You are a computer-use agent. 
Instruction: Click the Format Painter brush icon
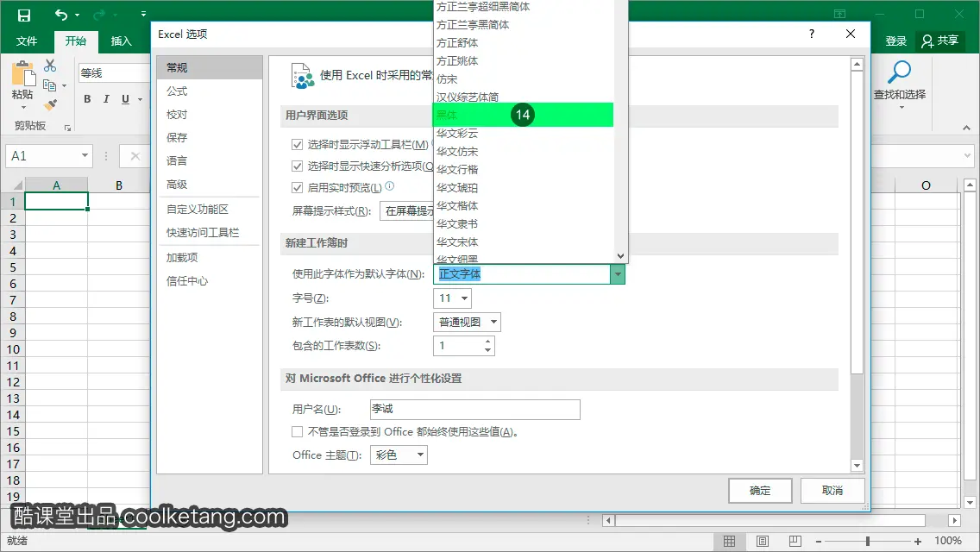pos(50,105)
